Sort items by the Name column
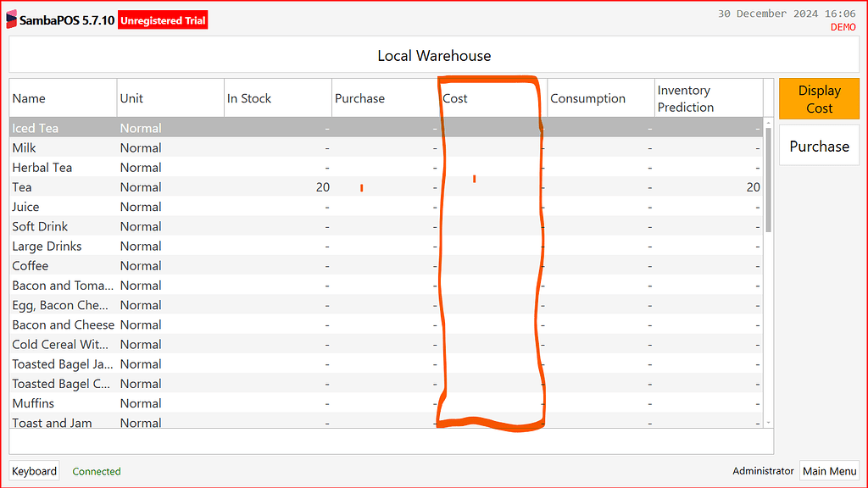 [x=59, y=97]
